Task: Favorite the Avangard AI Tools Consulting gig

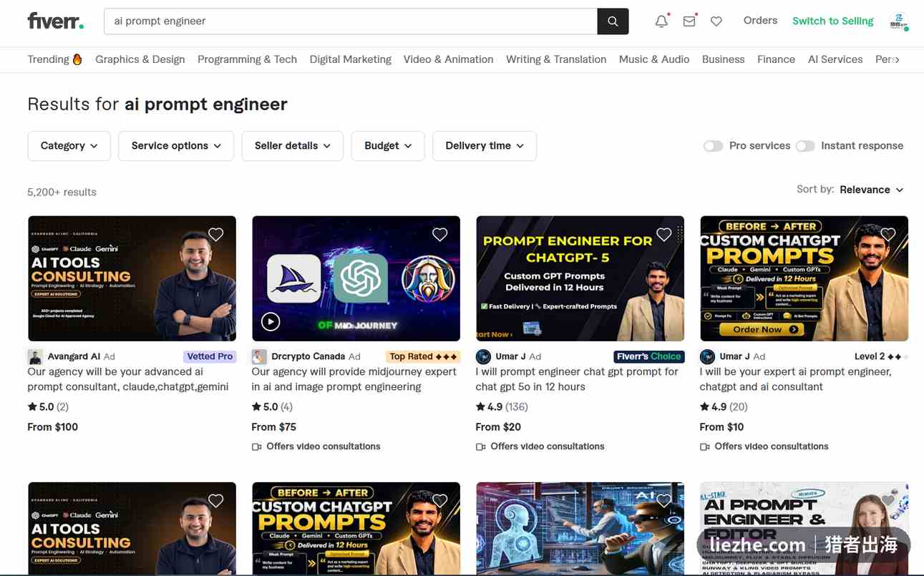Action: point(215,234)
